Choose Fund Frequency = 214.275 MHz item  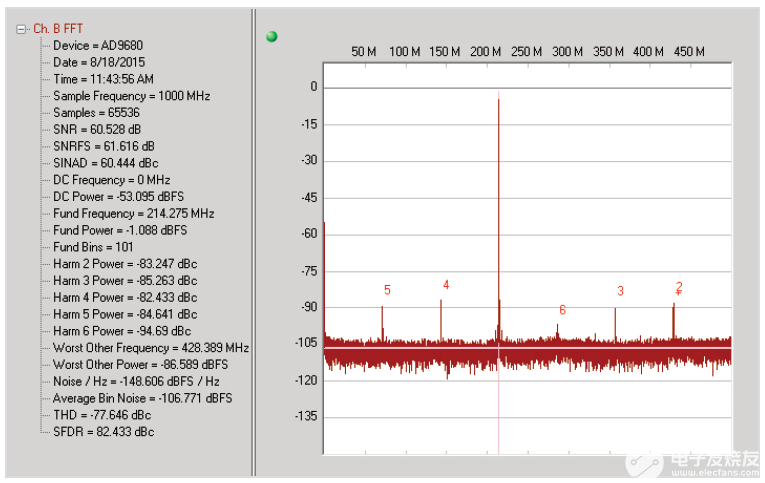click(133, 214)
